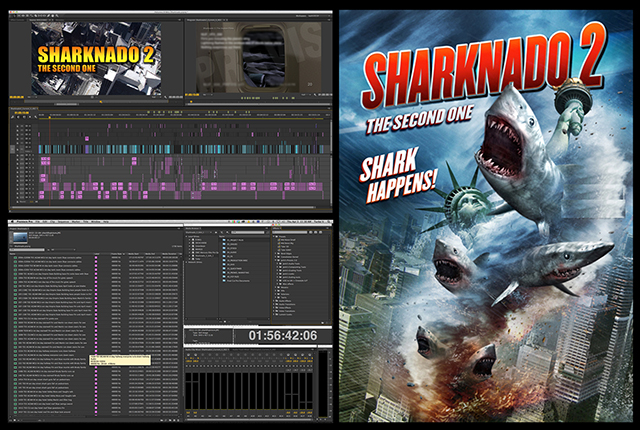
Task: Click the Media Browser search field
Action: [247, 233]
